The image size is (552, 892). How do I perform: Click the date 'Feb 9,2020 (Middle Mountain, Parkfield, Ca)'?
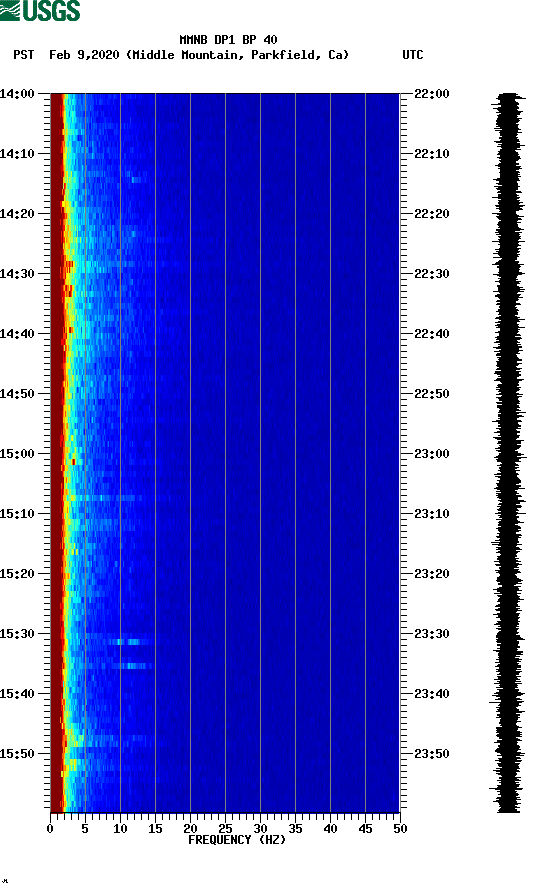click(x=199, y=55)
